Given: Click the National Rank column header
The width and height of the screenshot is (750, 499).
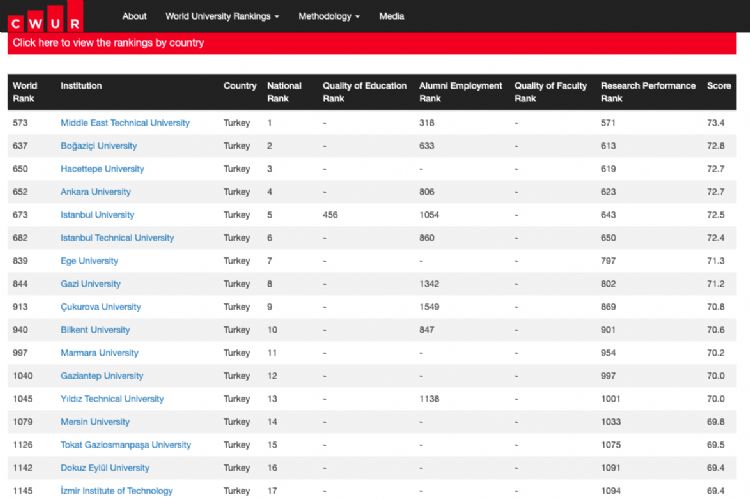Looking at the screenshot, I should pyautogui.click(x=284, y=92).
